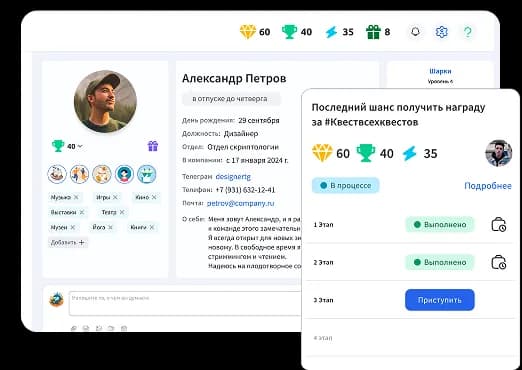The width and height of the screenshot is (522, 370).
Task: Remove the Йога interest tag
Action: coord(110,227)
